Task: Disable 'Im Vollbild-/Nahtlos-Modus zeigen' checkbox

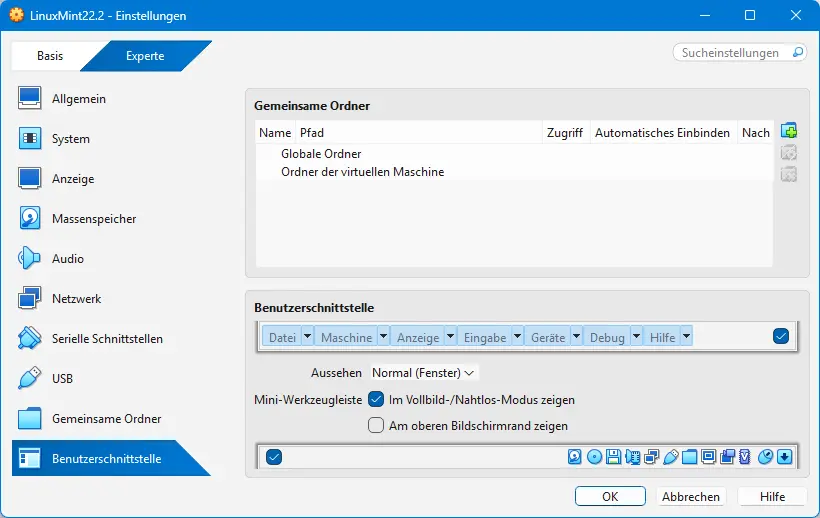Action: [376, 399]
